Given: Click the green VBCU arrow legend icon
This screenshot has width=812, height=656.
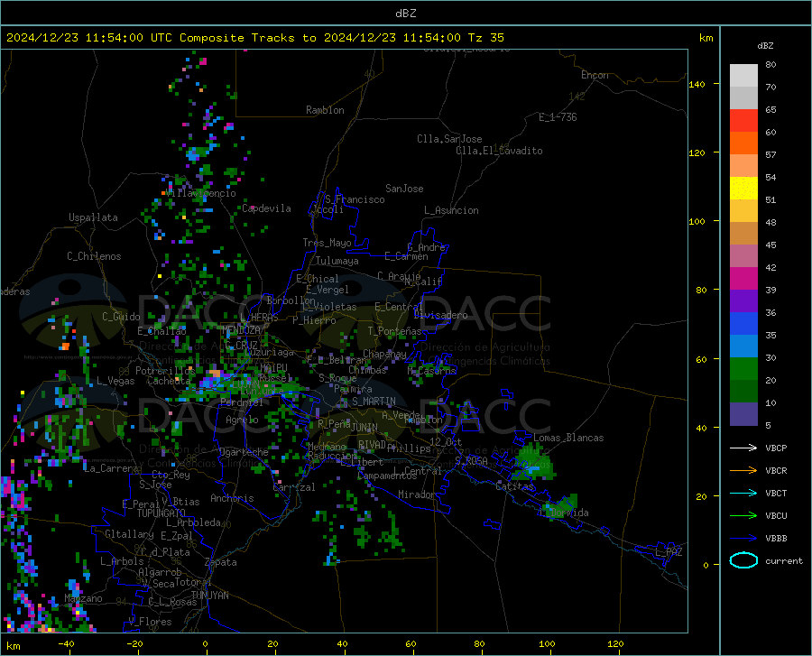Looking at the screenshot, I should click(x=743, y=516).
